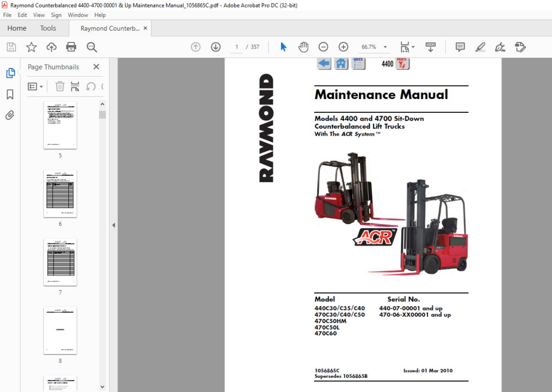552x392 pixels.
Task: Switch to the Tools tab
Action: pyautogui.click(x=48, y=28)
